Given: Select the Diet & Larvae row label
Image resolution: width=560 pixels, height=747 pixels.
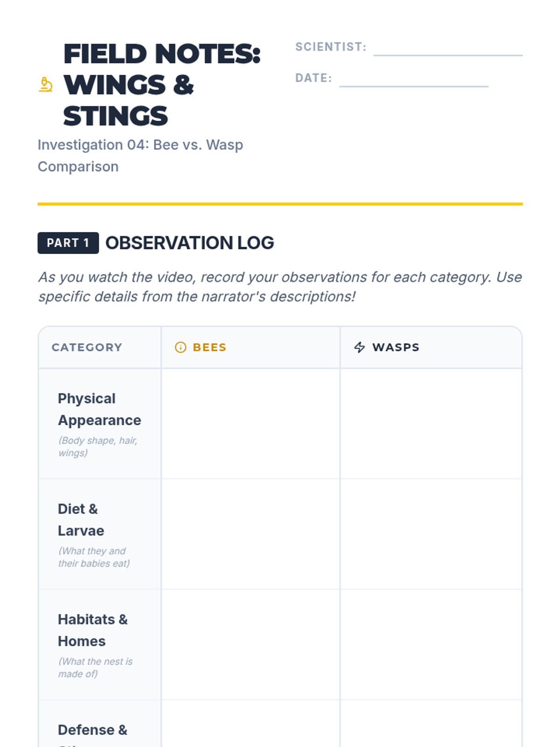Looking at the screenshot, I should pyautogui.click(x=81, y=520).
